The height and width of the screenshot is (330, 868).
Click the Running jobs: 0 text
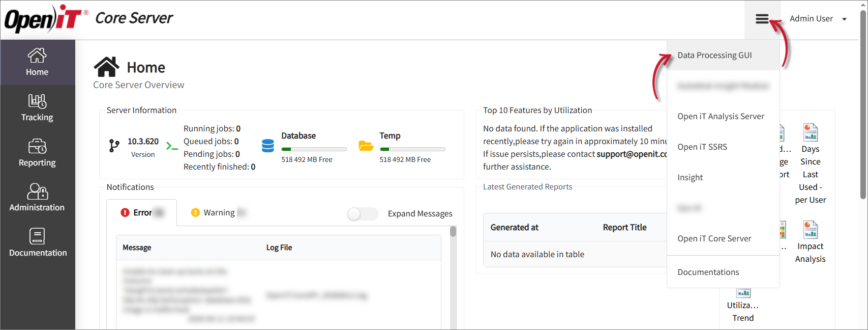point(212,128)
